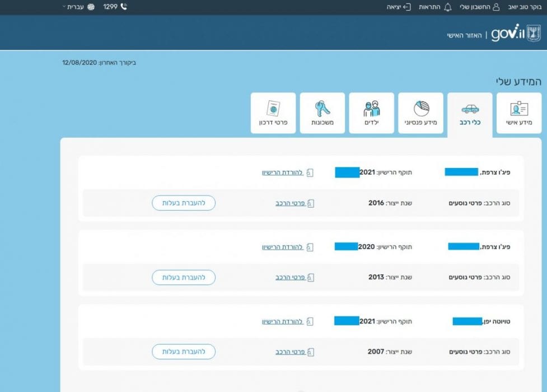The width and height of the screenshot is (547, 392).
Task: Click the המידע שלי heading
Action: point(518,82)
